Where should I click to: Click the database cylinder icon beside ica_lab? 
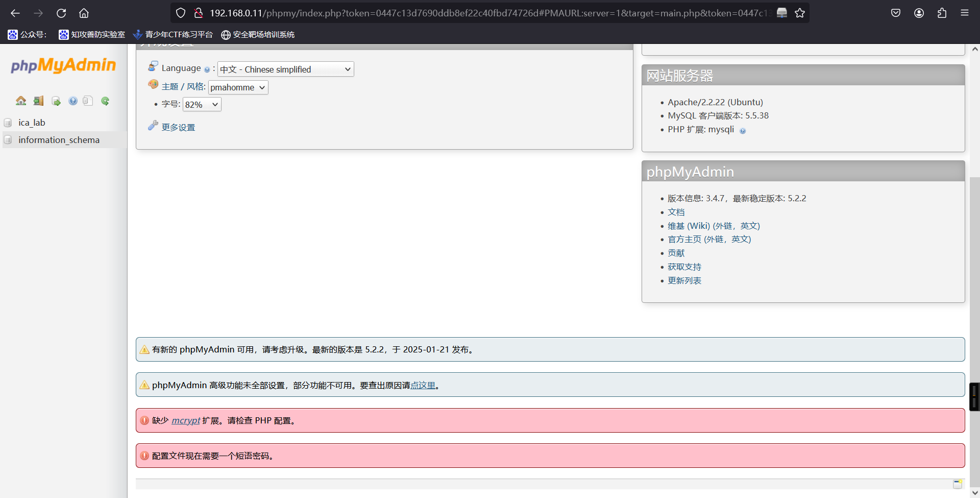tap(8, 123)
